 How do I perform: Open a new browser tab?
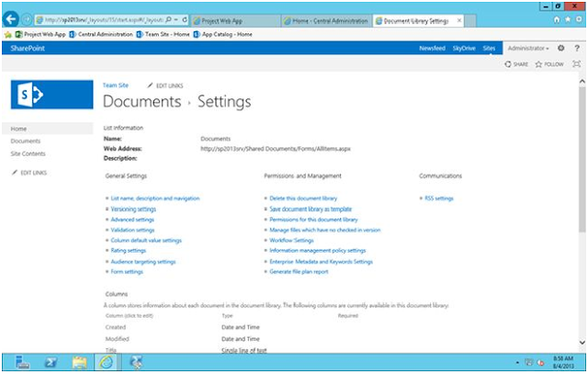(x=470, y=21)
